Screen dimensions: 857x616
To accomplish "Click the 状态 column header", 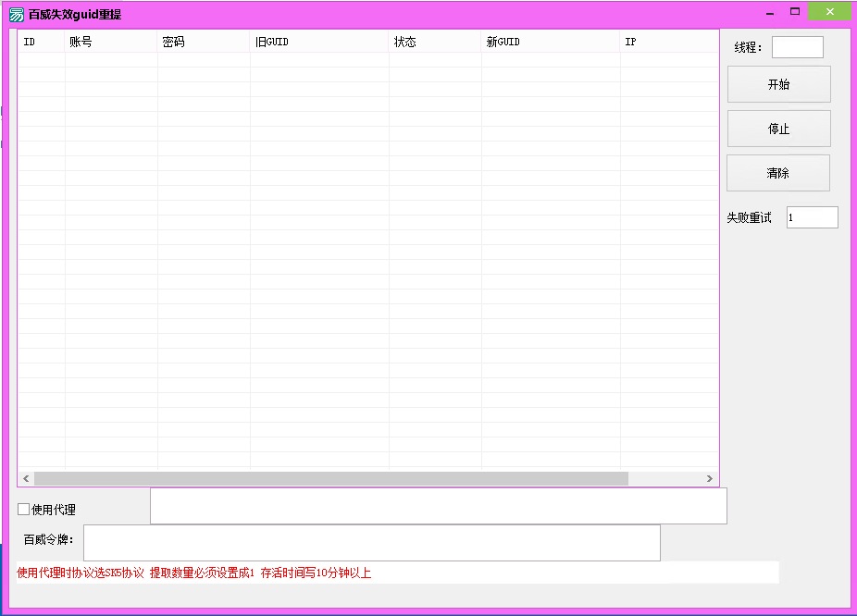I will click(435, 42).
